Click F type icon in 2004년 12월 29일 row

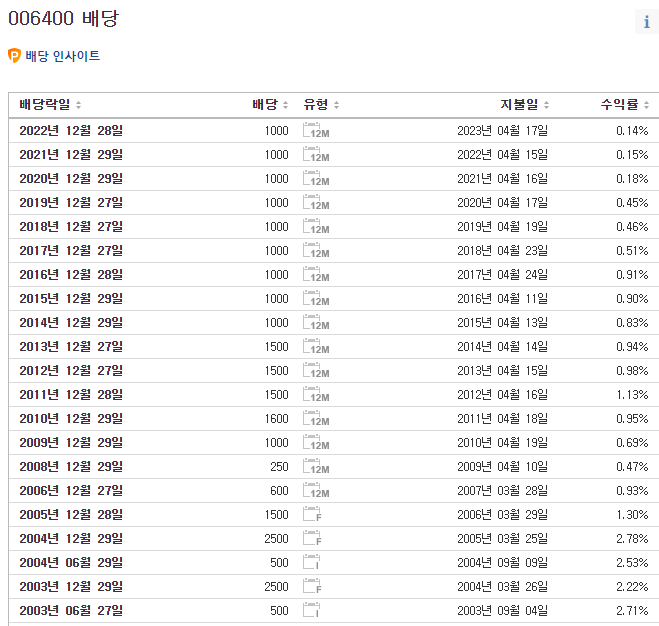312,538
